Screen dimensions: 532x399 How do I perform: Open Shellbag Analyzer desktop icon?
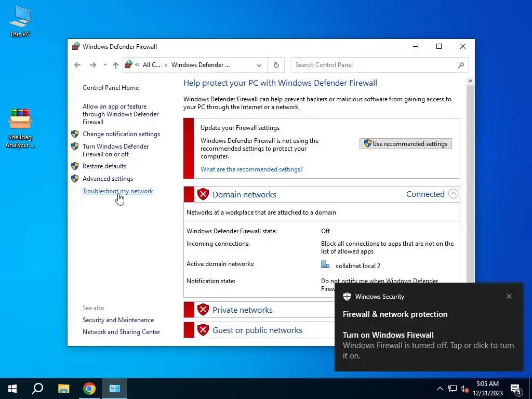(x=20, y=128)
